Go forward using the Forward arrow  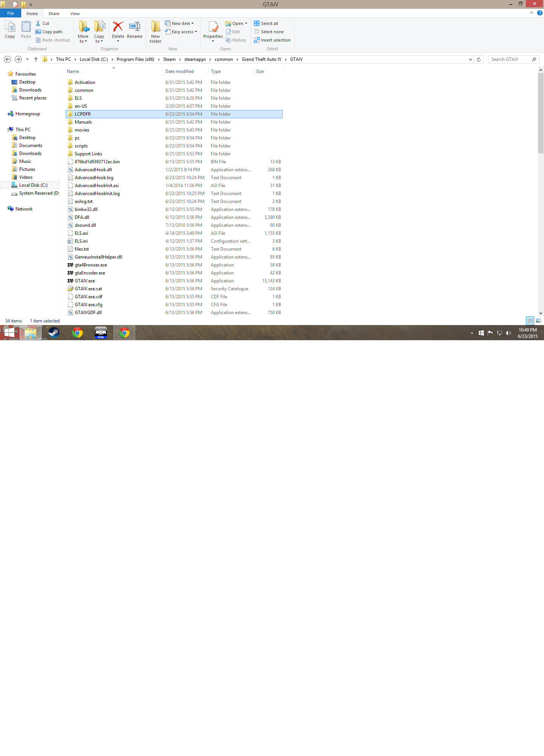click(x=18, y=59)
